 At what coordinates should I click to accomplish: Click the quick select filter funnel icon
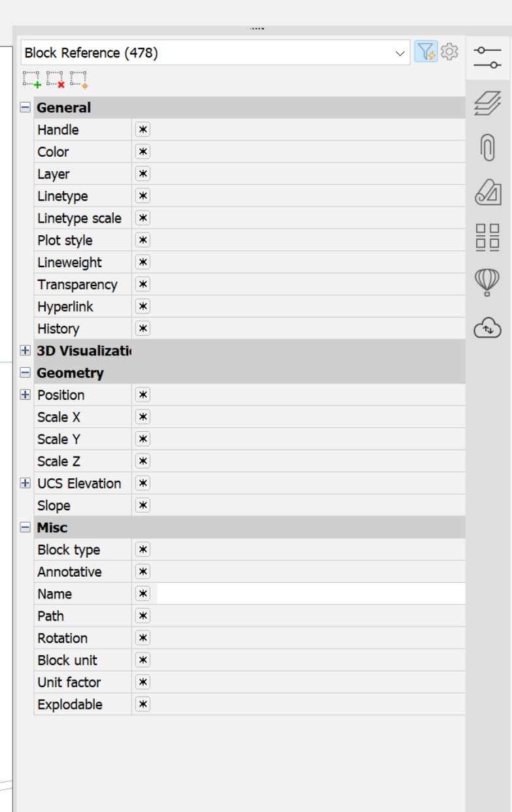426,52
